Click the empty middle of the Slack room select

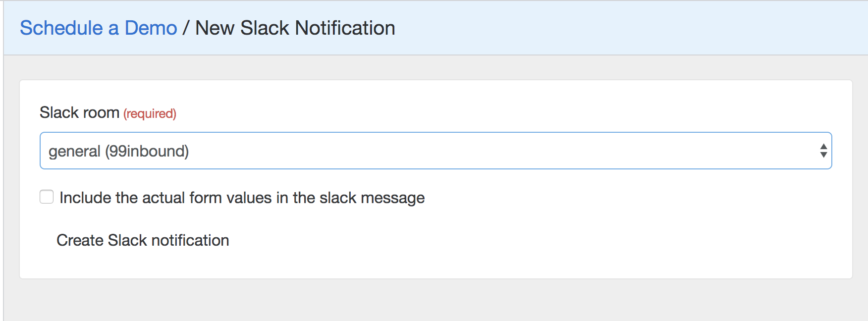495,151
